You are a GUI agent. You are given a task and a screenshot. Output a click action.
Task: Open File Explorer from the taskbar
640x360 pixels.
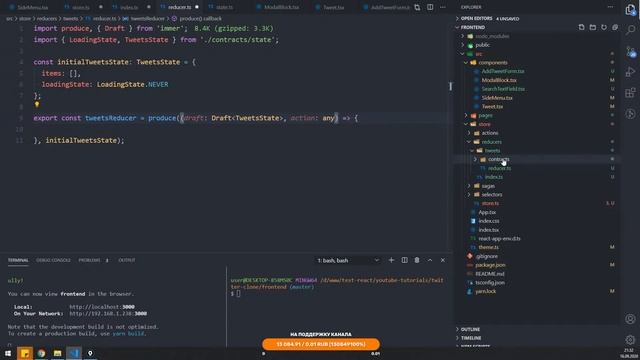pyautogui.click(x=58, y=353)
